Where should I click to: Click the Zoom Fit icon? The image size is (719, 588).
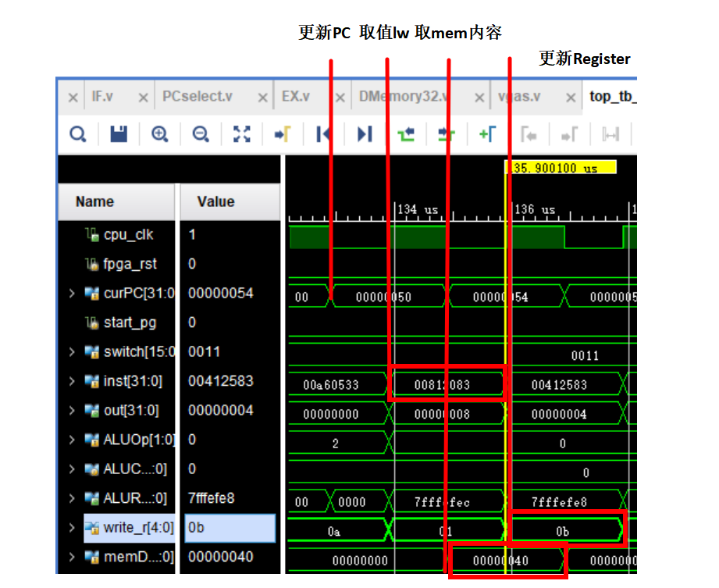tap(242, 134)
